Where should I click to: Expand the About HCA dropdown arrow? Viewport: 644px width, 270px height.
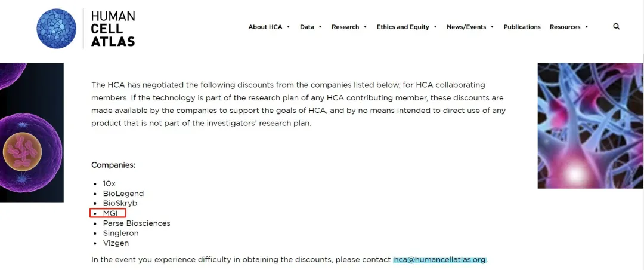pos(289,27)
